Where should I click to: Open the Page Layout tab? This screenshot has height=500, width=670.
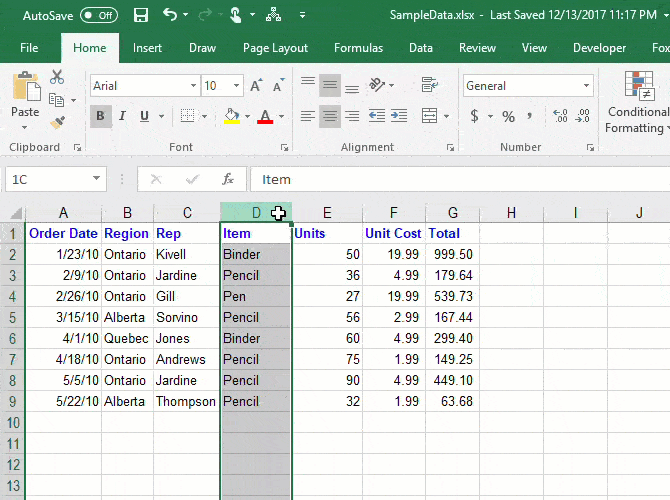pyautogui.click(x=275, y=48)
